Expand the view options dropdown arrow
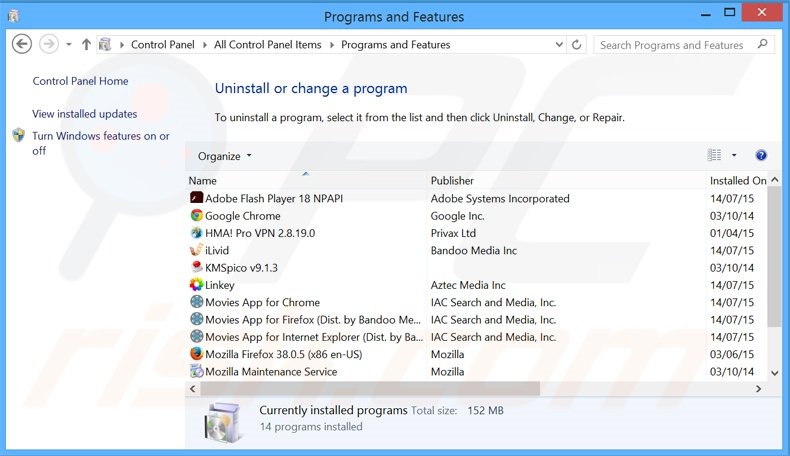Viewport: 790px width, 456px height. pos(734,155)
